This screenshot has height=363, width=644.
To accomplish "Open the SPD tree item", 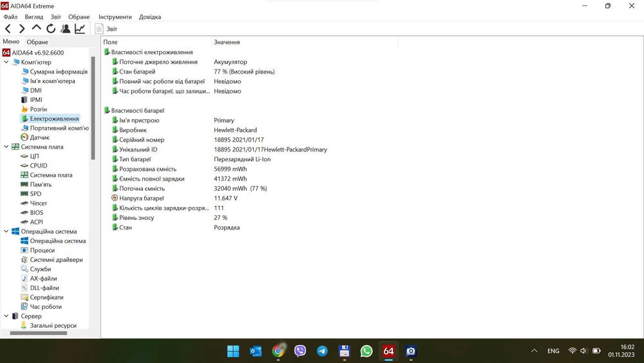I will pos(31,193).
